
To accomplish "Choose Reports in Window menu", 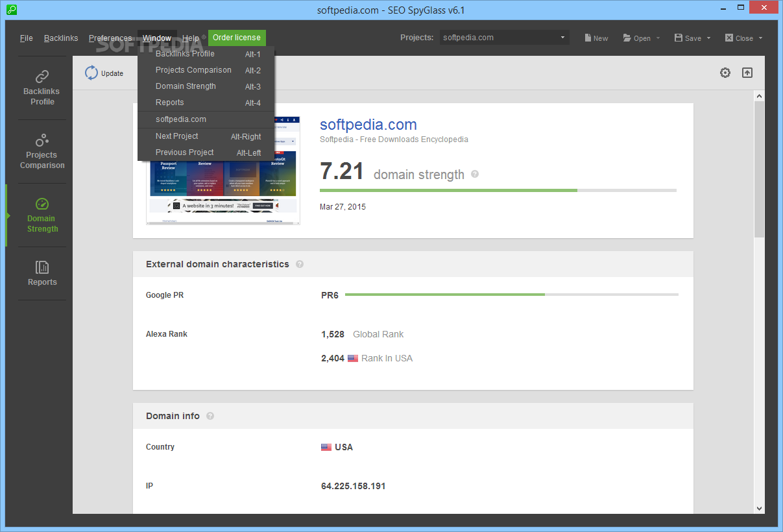I will 206,103.
